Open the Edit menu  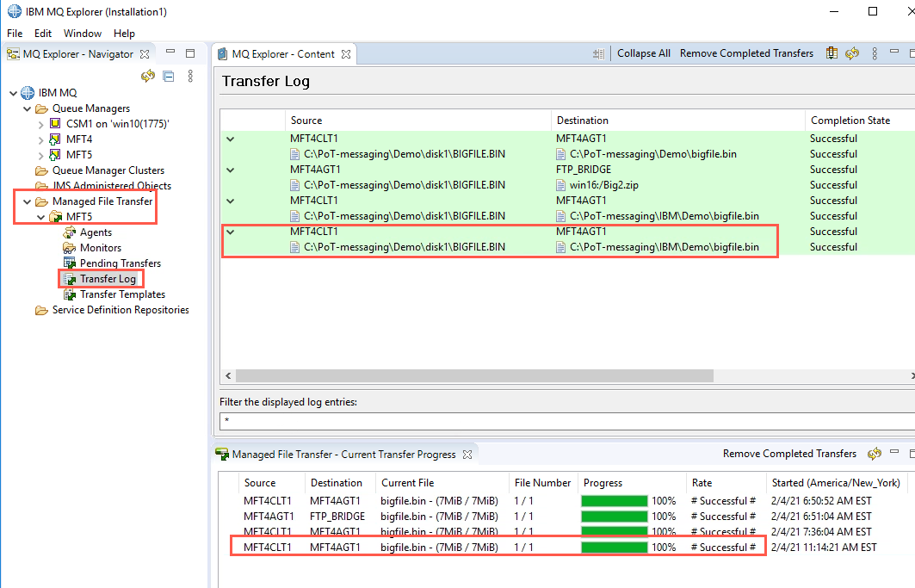tap(42, 34)
